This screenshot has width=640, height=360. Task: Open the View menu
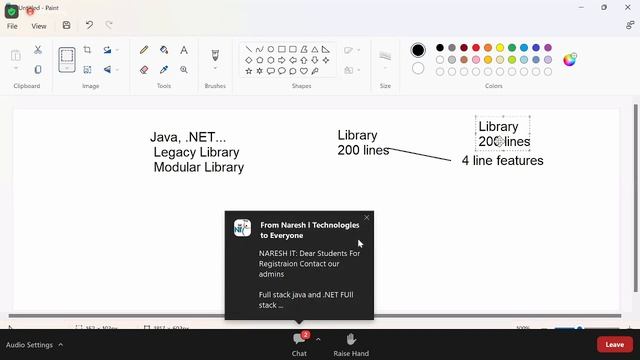(x=39, y=26)
